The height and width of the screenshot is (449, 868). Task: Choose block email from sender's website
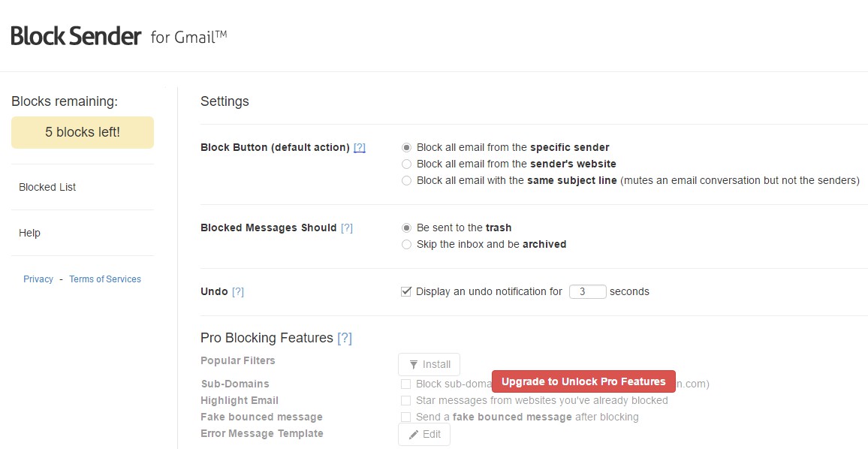(407, 164)
